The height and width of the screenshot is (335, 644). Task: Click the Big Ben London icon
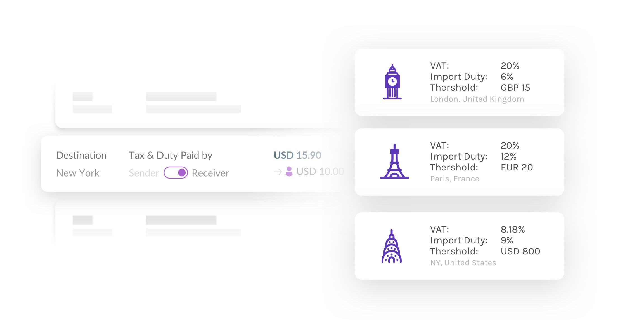pos(392,82)
